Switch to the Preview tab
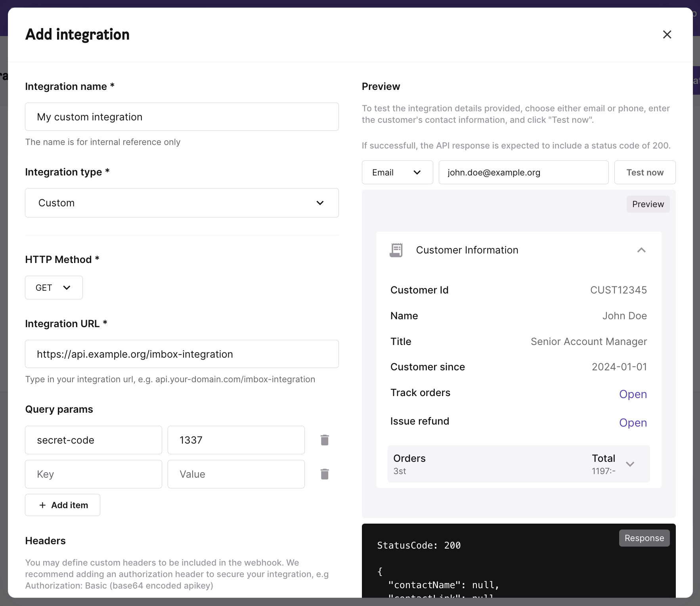 coord(648,204)
